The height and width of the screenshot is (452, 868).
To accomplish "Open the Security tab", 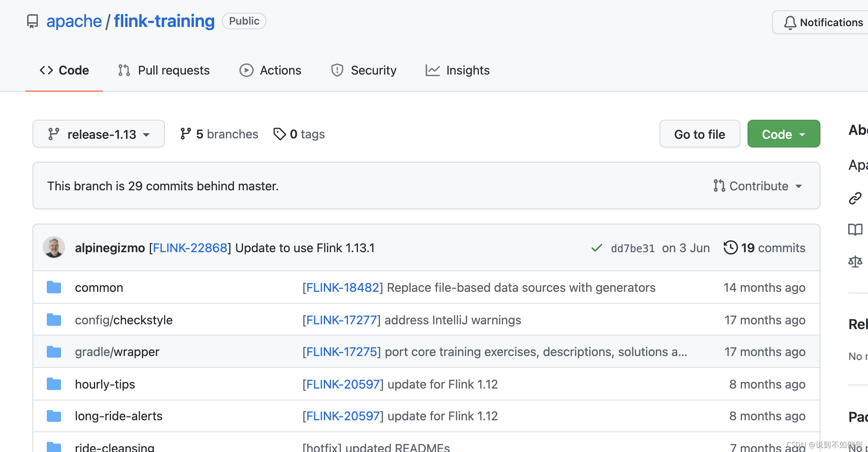I will coord(364,70).
